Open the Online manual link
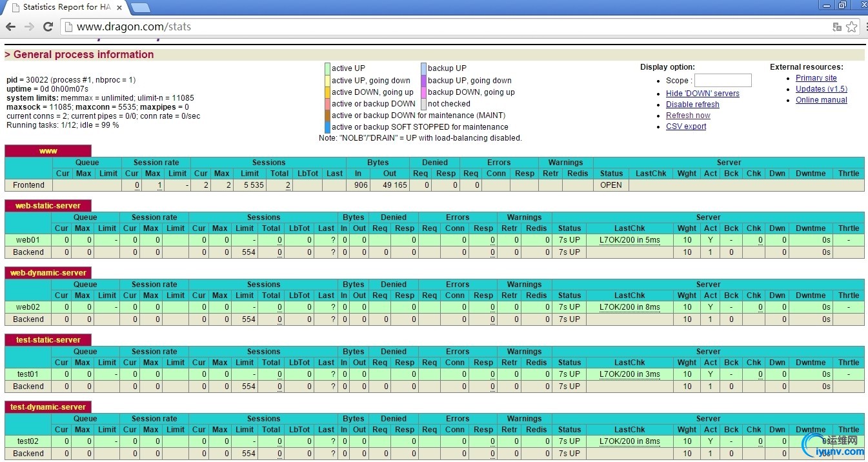Image resolution: width=868 pixels, height=462 pixels. pos(821,100)
